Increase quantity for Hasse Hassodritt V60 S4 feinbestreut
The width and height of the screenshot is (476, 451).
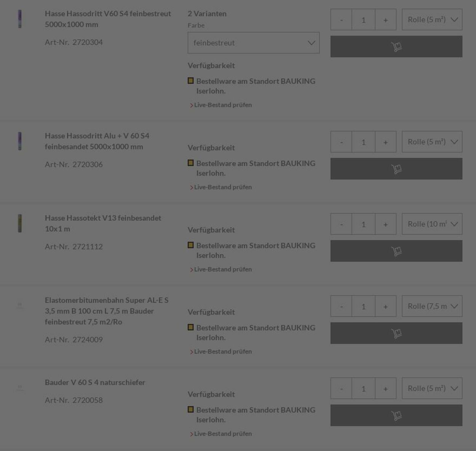pyautogui.click(x=385, y=19)
